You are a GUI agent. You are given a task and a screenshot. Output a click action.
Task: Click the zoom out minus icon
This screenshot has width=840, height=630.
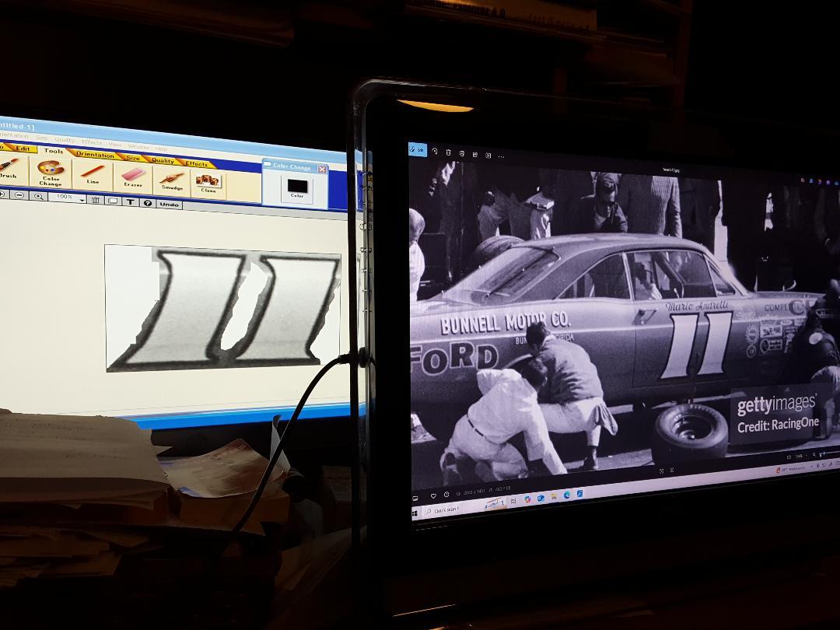click(x=19, y=195)
